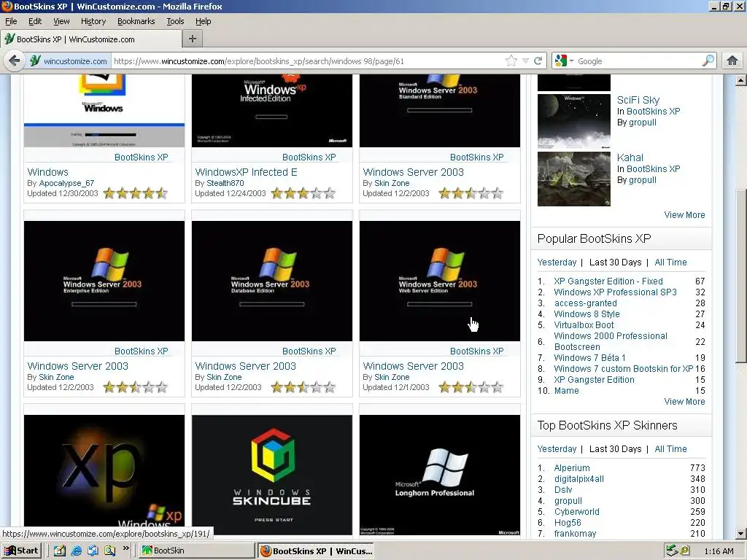This screenshot has width=747, height=560.
Task: Click the scrollbar down arrow
Action: [741, 534]
